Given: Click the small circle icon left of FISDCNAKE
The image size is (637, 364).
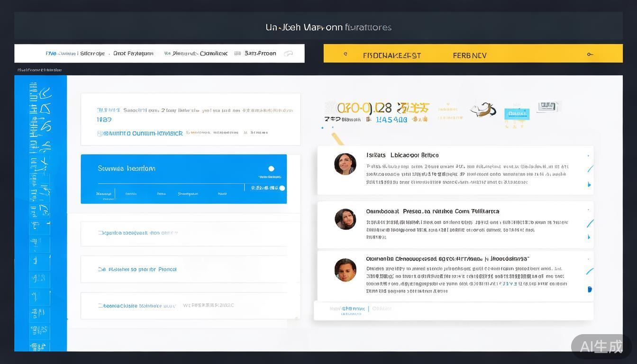Looking at the screenshot, I should click(346, 54).
